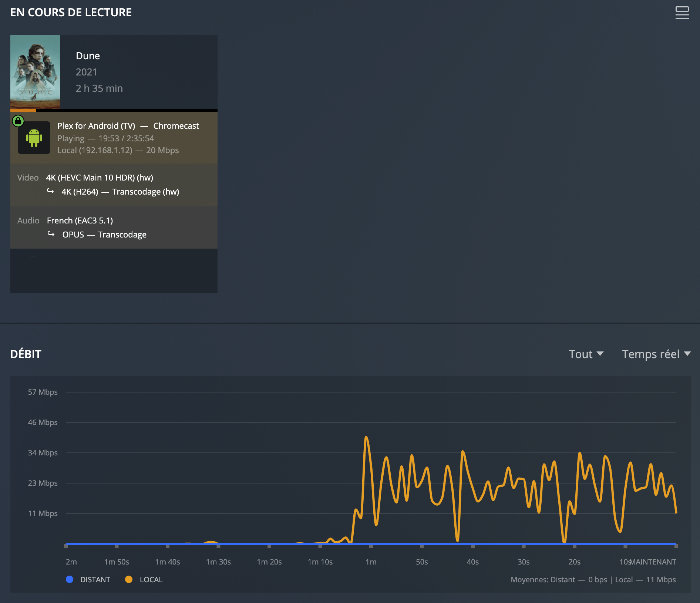Open the Tout filter dropdown
This screenshot has width=700, height=603.
[586, 354]
